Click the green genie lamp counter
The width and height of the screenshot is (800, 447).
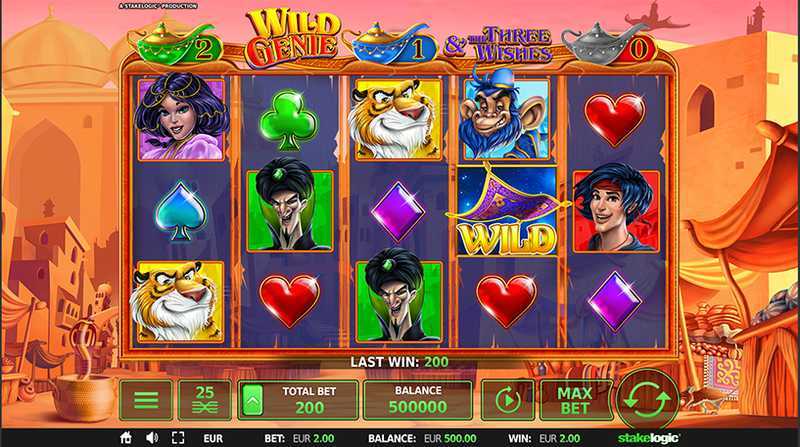[x=176, y=44]
